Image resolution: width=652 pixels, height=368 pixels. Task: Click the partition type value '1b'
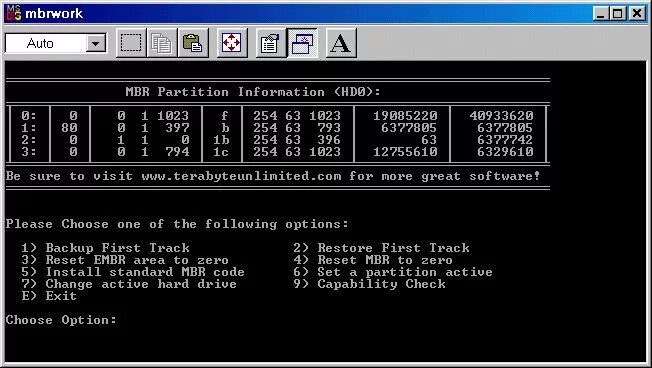[221, 140]
